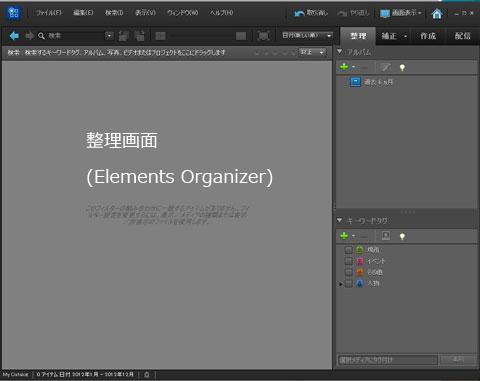Click the large single photo icon
The height and width of the screenshot is (381, 480).
(x=241, y=36)
